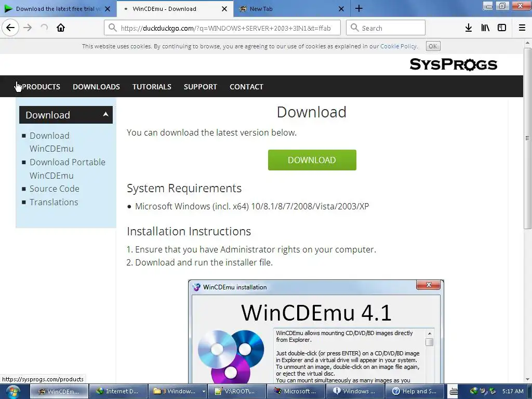This screenshot has width=532, height=399.
Task: Close the 'Download the latest free trial' tab
Action: click(x=108, y=9)
